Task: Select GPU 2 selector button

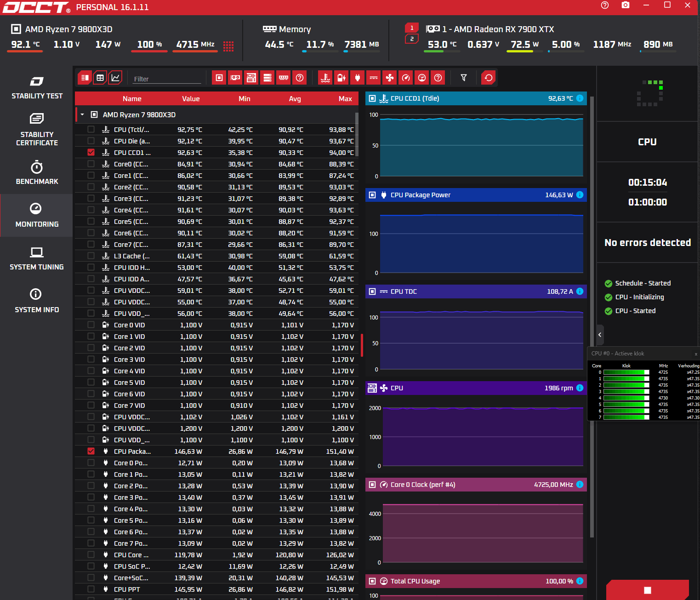Action: [412, 39]
